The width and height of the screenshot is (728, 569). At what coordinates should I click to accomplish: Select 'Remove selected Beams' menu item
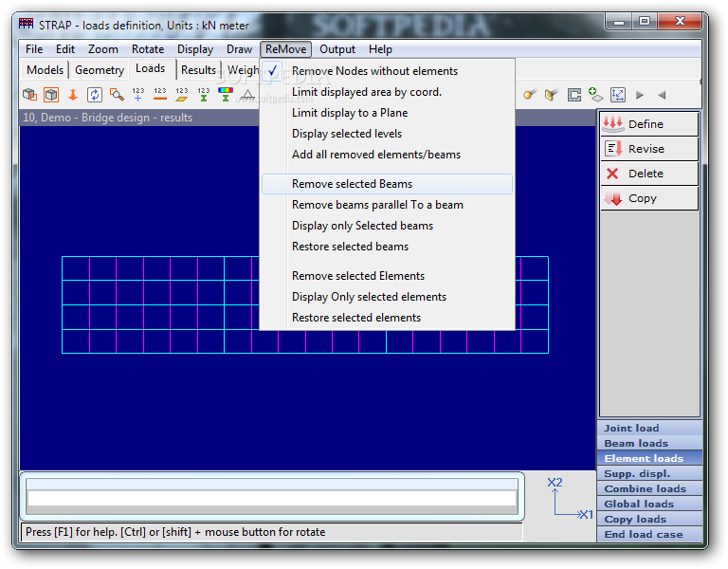[x=387, y=184]
